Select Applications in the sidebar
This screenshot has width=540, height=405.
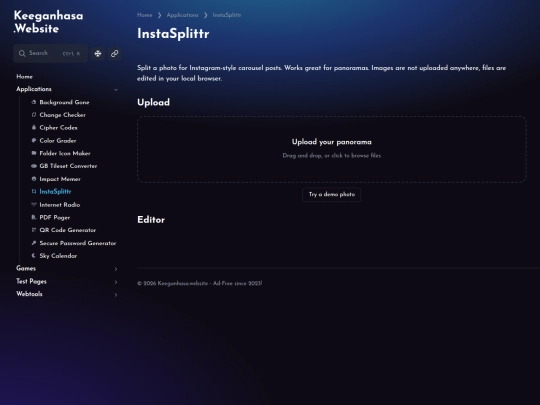34,89
